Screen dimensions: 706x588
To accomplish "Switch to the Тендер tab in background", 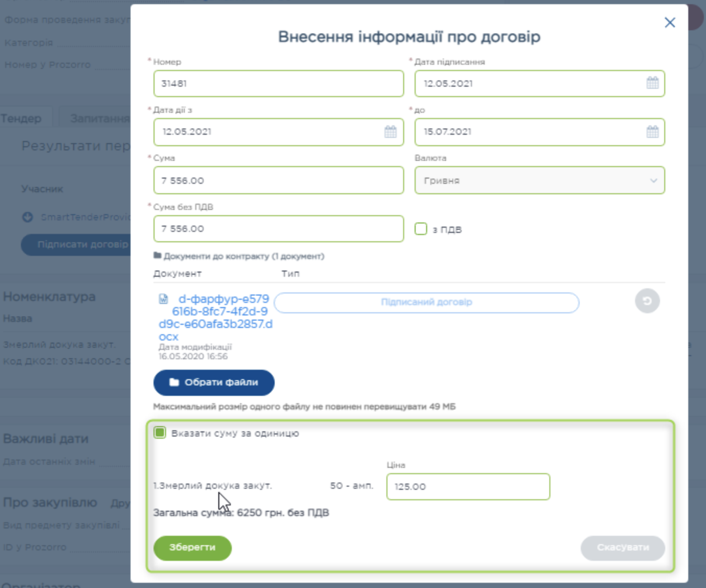I will tap(21, 119).
